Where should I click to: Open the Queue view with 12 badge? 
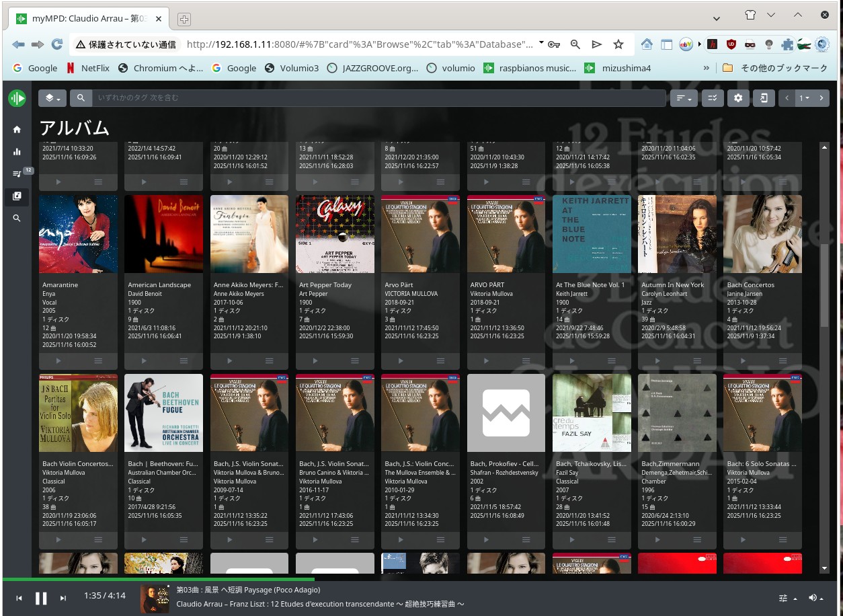17,174
